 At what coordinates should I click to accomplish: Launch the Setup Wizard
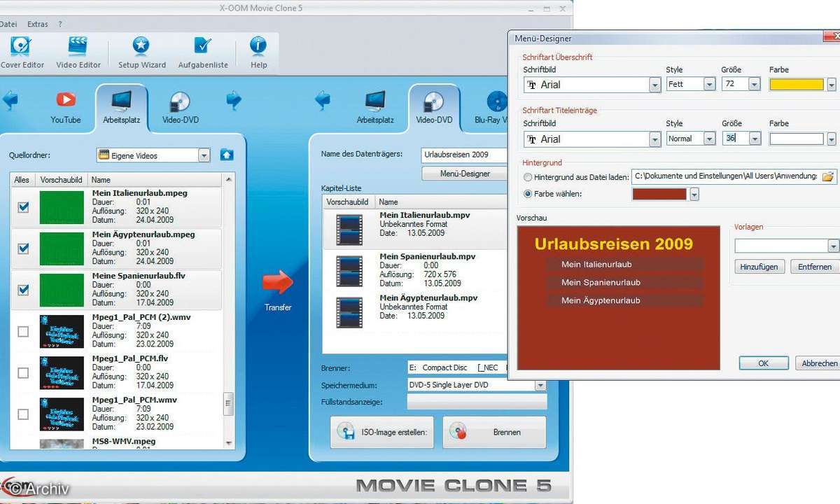(141, 52)
